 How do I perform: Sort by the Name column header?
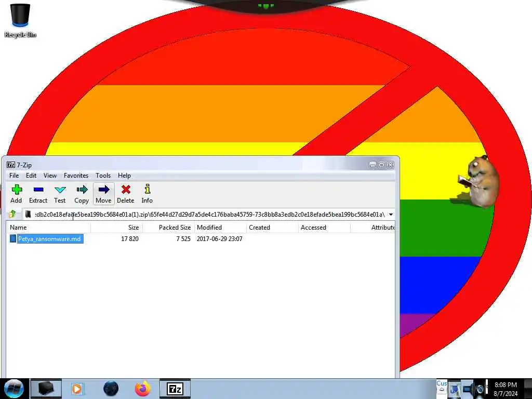point(48,228)
